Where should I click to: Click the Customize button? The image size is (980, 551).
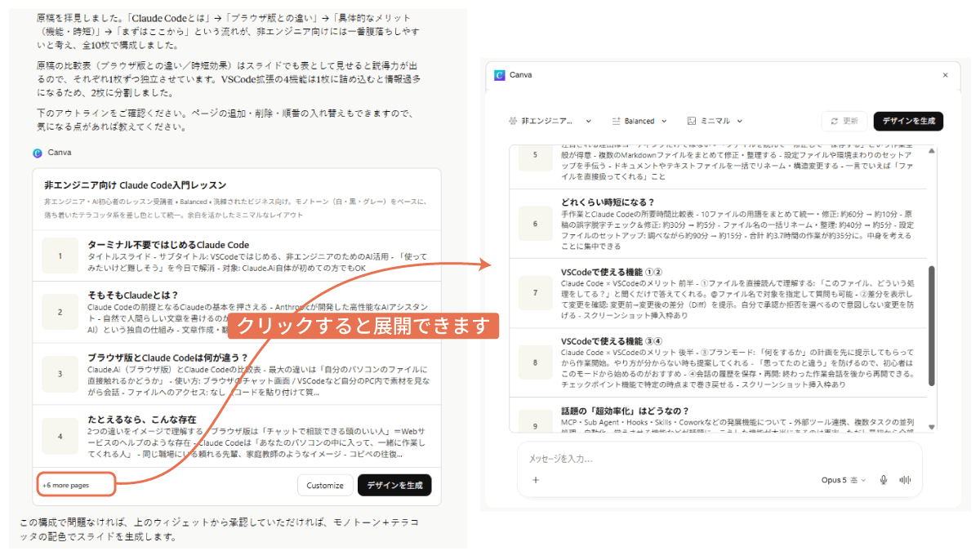[325, 485]
